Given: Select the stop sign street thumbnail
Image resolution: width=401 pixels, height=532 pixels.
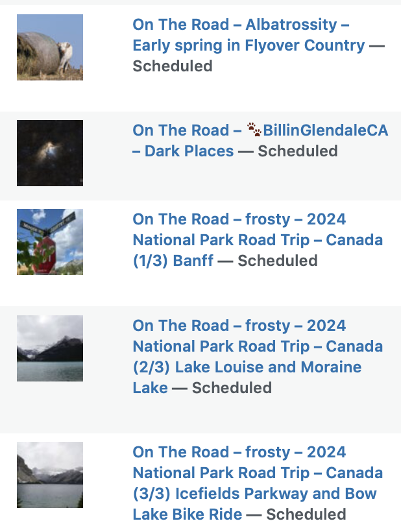Looking at the screenshot, I should 50,242.
